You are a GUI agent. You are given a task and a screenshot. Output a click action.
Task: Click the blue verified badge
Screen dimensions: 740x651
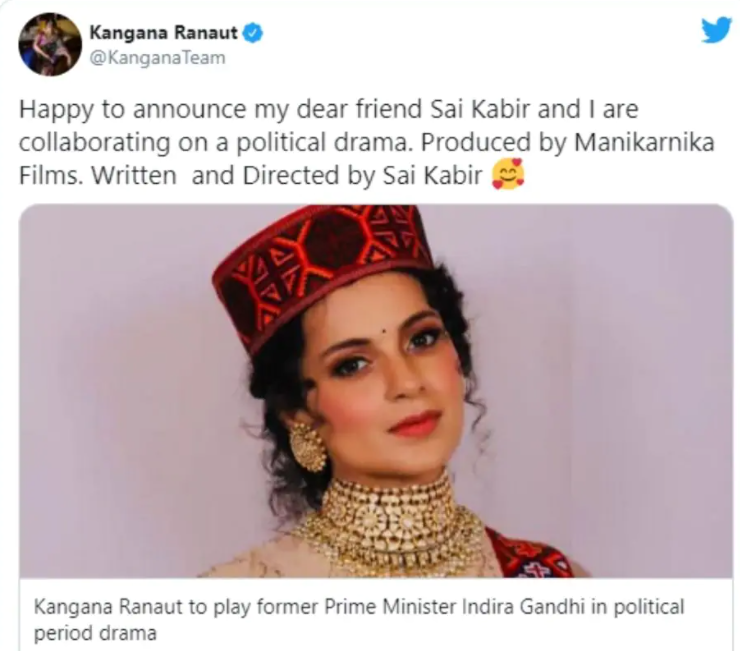click(x=252, y=33)
